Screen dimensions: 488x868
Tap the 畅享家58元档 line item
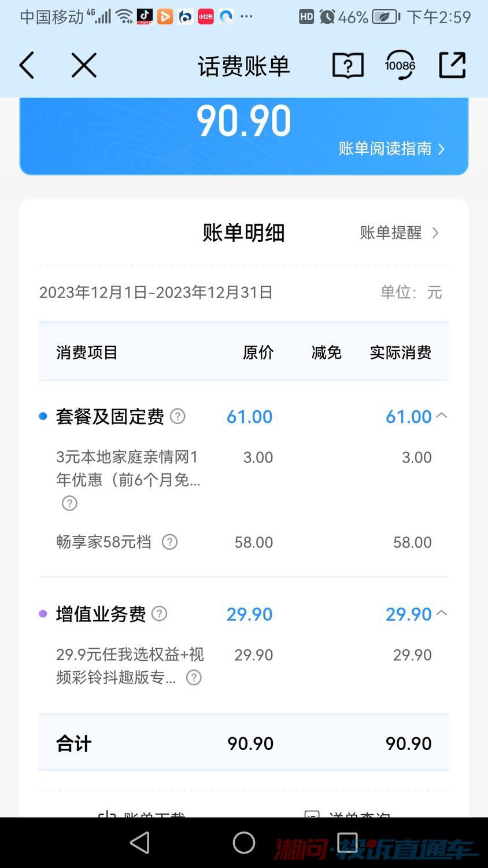104,542
